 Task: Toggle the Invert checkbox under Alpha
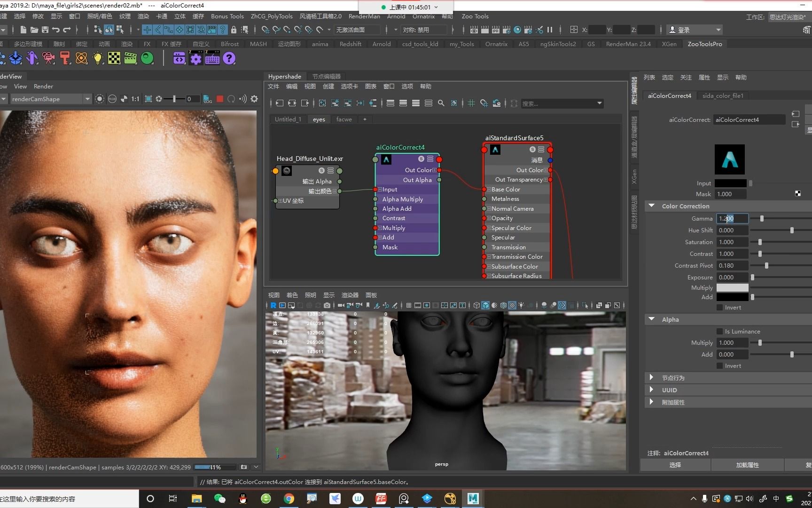(719, 366)
